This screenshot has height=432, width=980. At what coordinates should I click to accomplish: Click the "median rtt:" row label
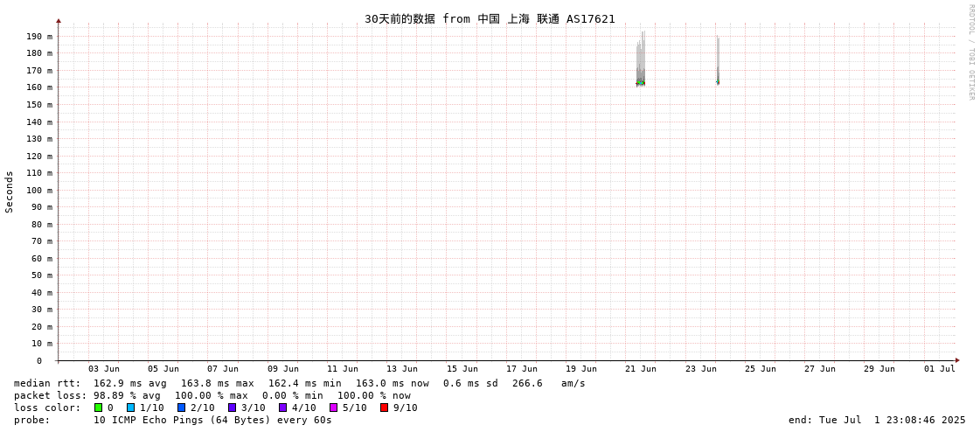[47, 383]
